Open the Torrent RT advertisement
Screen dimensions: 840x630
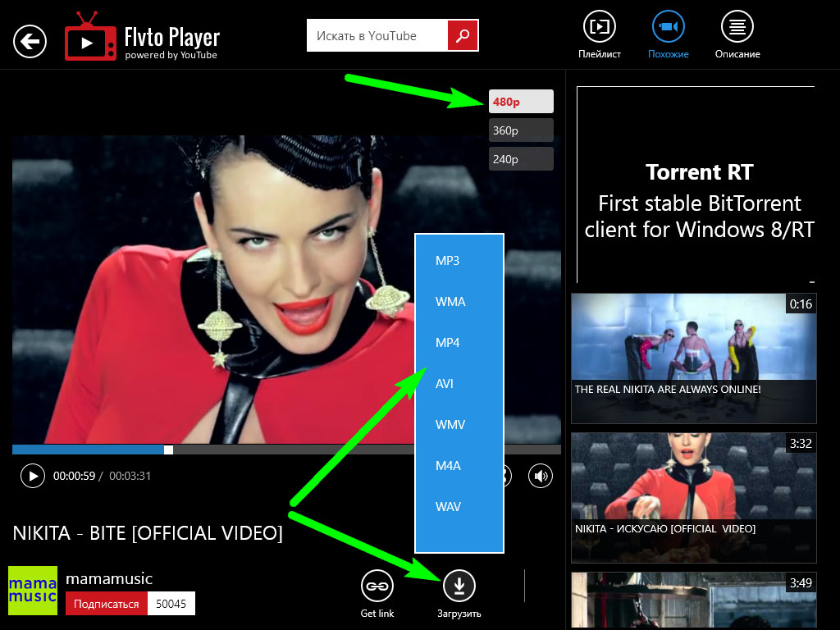tap(696, 185)
